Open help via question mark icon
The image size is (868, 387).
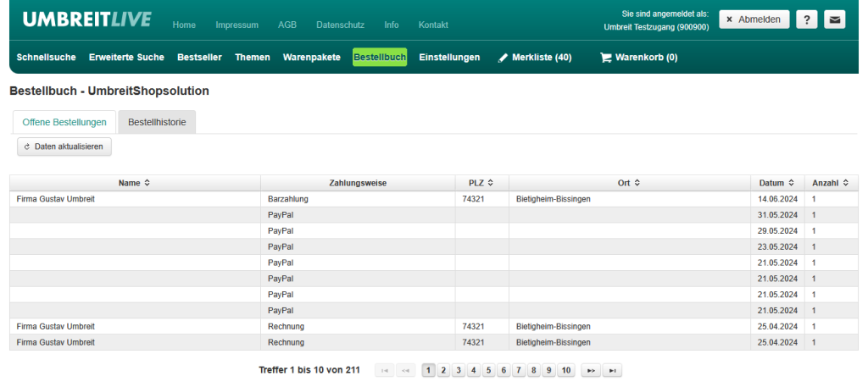[x=806, y=20]
